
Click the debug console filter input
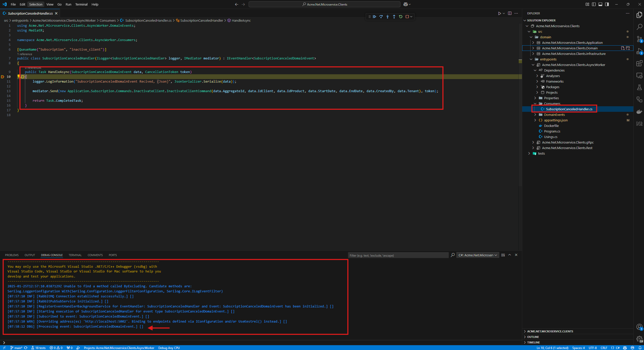(398, 255)
